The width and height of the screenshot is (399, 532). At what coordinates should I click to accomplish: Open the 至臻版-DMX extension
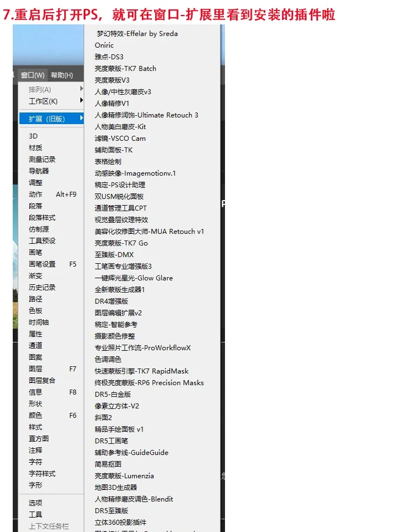coord(114,254)
